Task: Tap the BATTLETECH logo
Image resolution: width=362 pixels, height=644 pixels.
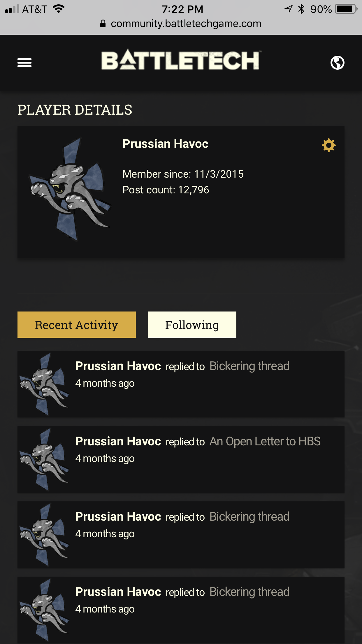Action: [181, 61]
